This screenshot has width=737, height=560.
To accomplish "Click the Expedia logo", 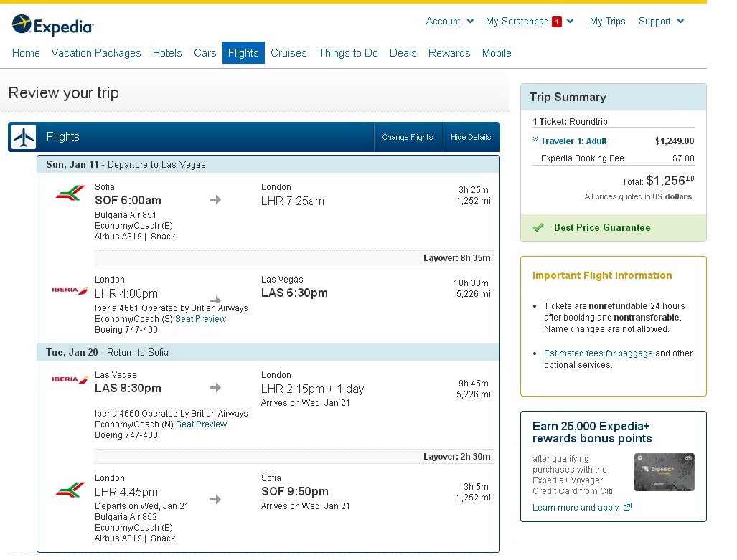I will click(x=52, y=26).
